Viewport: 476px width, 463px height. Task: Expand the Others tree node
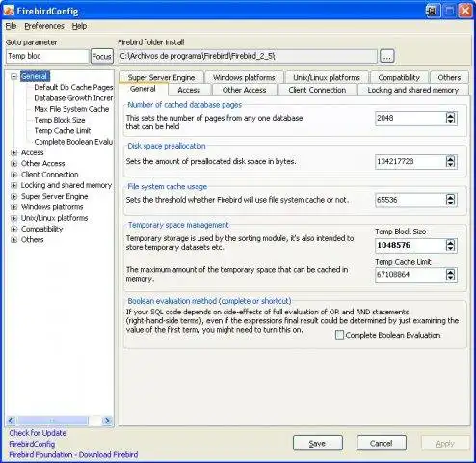[13, 240]
